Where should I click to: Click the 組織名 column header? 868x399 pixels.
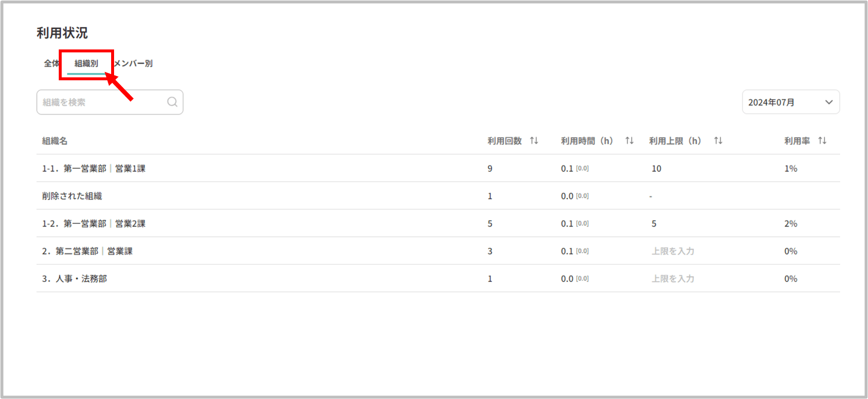pos(55,141)
